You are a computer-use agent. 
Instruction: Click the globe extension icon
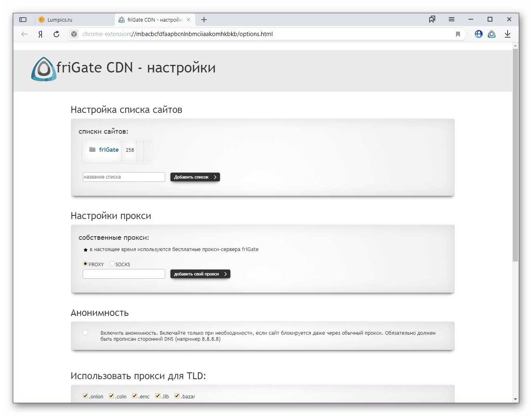(478, 34)
